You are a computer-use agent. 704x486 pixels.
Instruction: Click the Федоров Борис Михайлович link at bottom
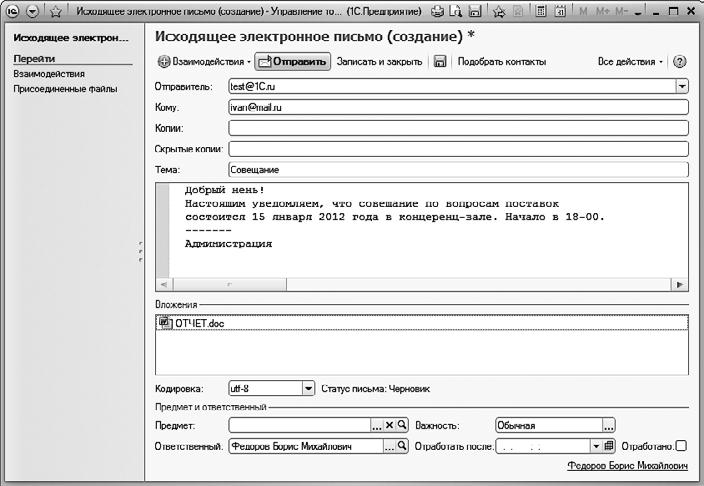tap(627, 466)
